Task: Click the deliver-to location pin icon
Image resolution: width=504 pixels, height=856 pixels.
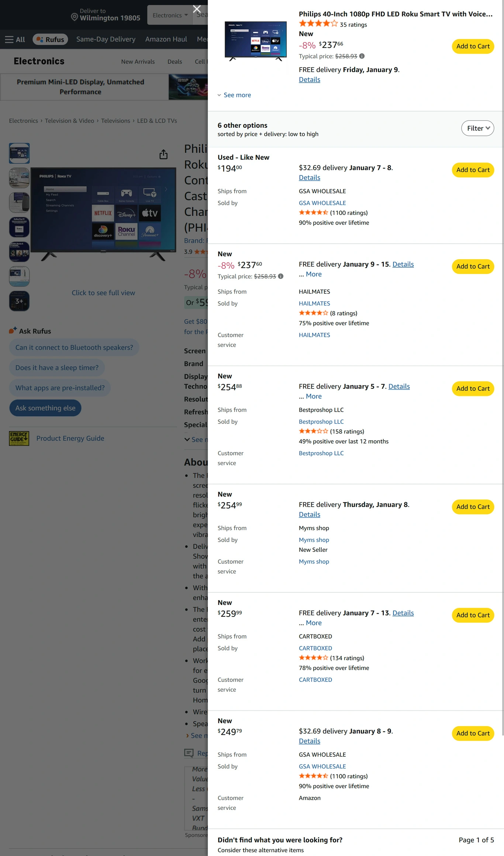Action: pos(74,17)
